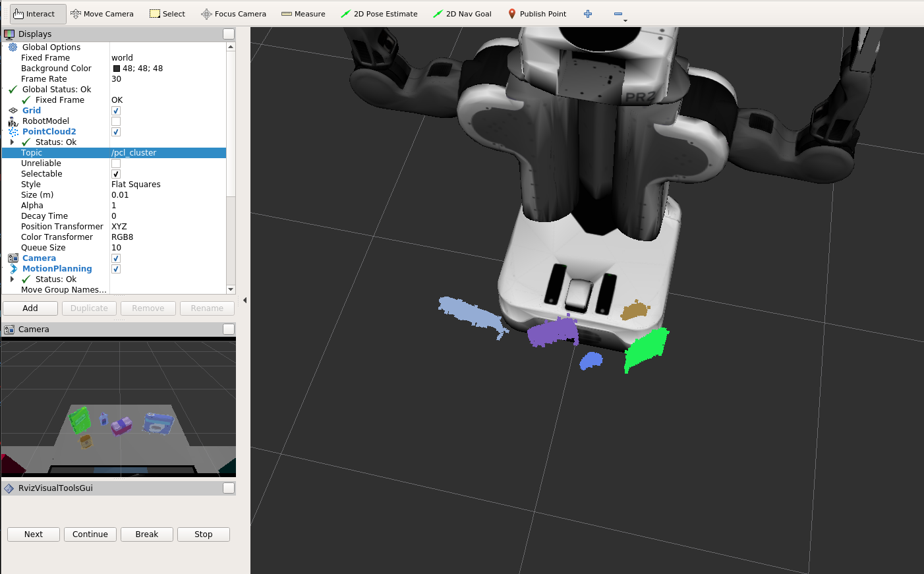The width and height of the screenshot is (924, 574).
Task: Click the Displays tree scroll up arrow
Action: click(231, 47)
